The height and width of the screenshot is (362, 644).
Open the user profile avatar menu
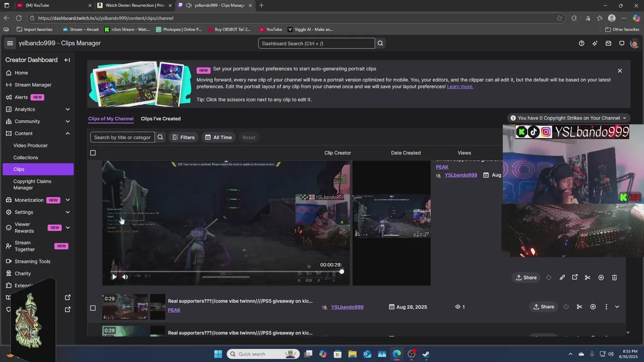[634, 43]
